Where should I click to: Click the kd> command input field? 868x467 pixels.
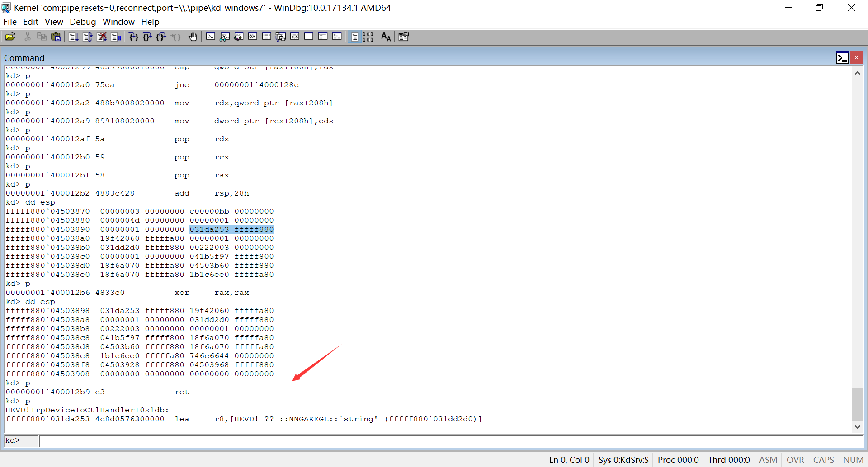(x=451, y=441)
